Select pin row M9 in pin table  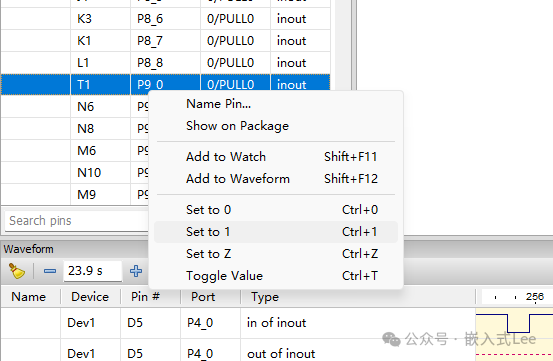point(74,194)
